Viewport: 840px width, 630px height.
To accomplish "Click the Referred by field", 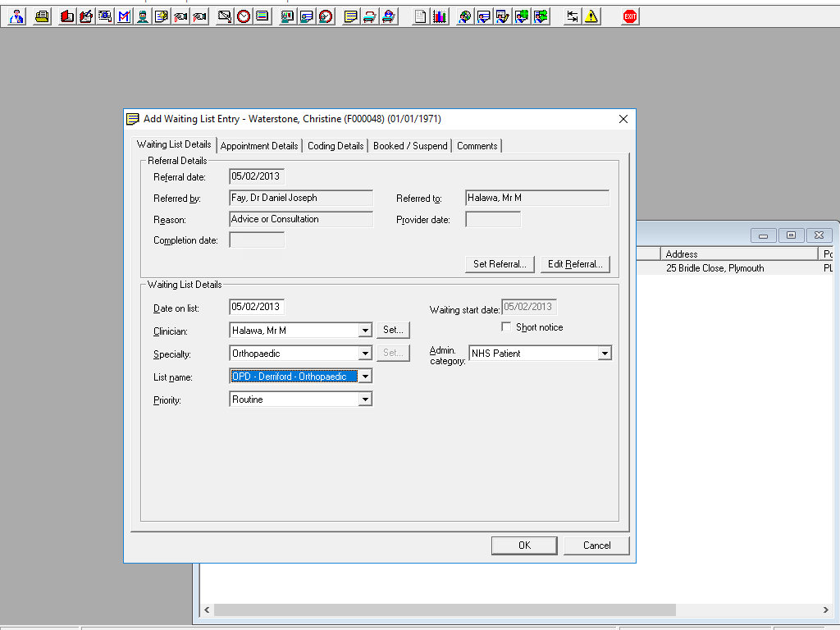I will click(301, 199).
